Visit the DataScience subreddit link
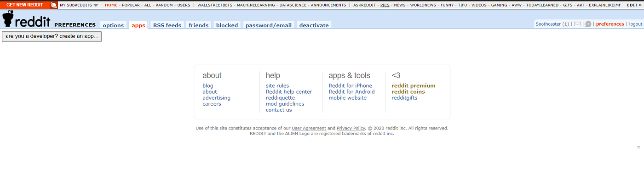Image resolution: width=644 pixels, height=192 pixels. [x=293, y=5]
